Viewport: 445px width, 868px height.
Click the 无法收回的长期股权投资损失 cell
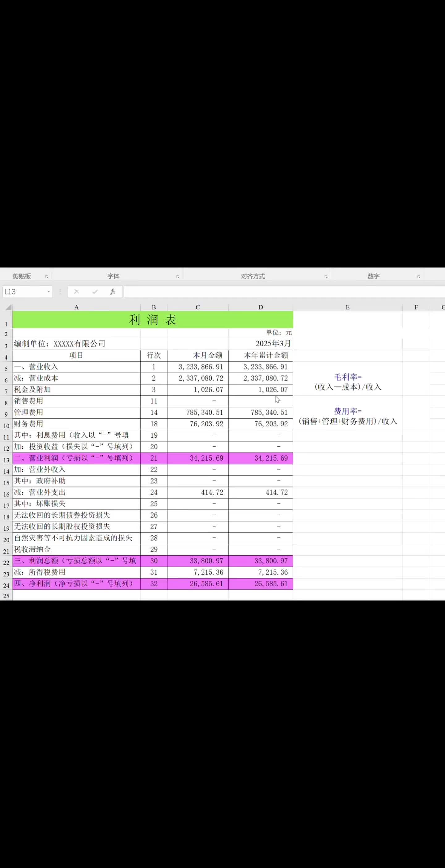click(x=77, y=527)
